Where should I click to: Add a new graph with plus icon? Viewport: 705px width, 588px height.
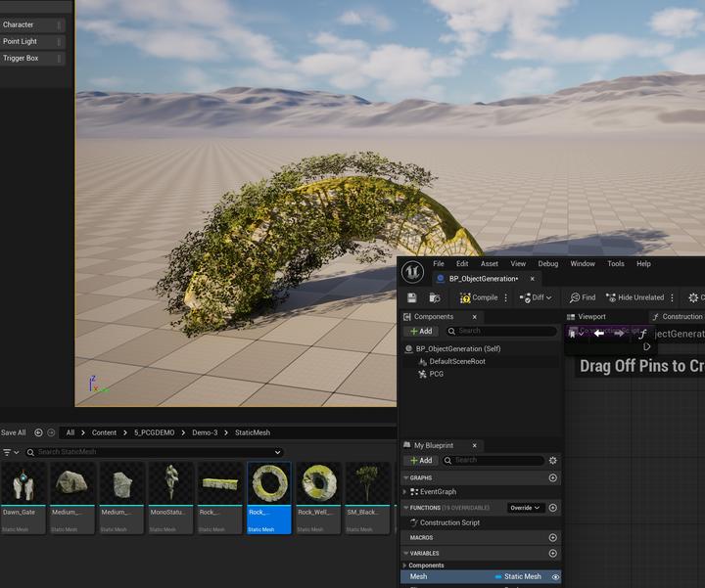click(553, 478)
